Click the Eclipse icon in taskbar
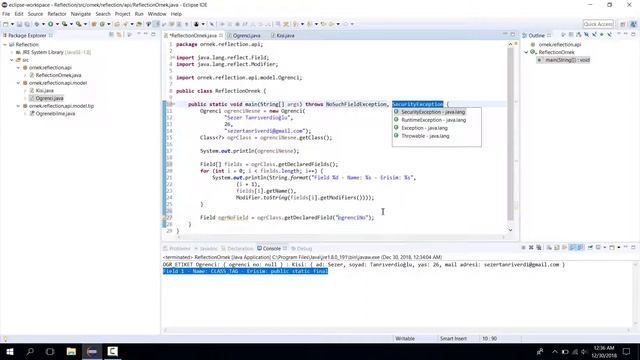The width and height of the screenshot is (640, 360). tap(92, 351)
